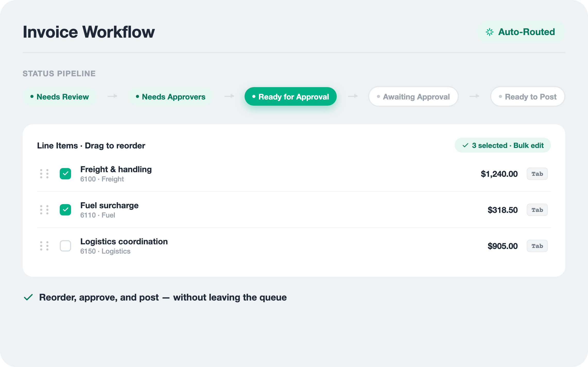Grab the Freight & handling drag handle
Image resolution: width=588 pixels, height=367 pixels.
[x=44, y=174]
